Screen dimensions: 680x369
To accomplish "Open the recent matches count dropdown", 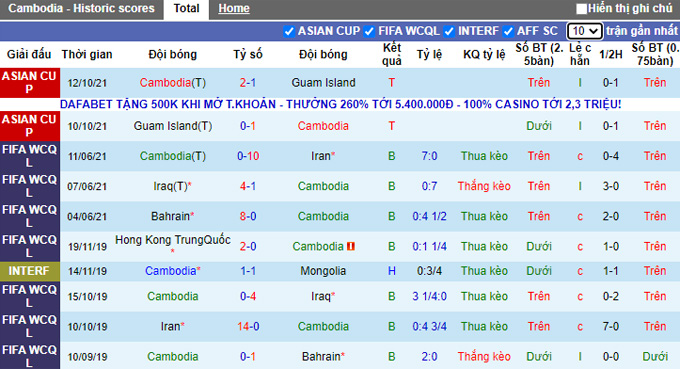I will pos(584,31).
